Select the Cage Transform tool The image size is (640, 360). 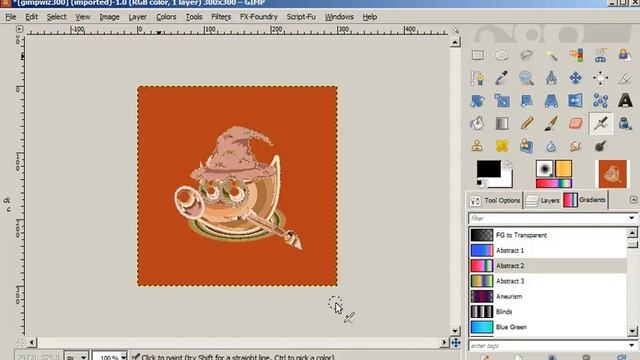(x=600, y=100)
